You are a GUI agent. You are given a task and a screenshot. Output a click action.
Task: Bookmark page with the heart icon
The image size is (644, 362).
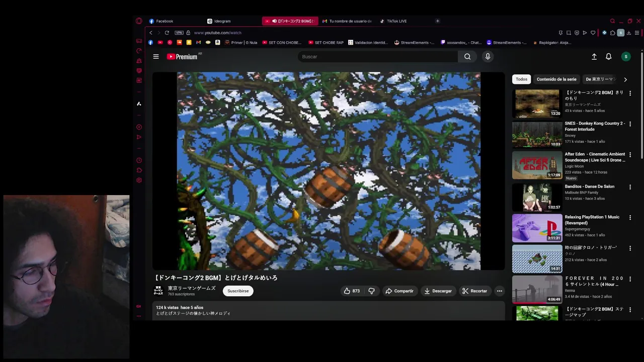[x=593, y=33]
